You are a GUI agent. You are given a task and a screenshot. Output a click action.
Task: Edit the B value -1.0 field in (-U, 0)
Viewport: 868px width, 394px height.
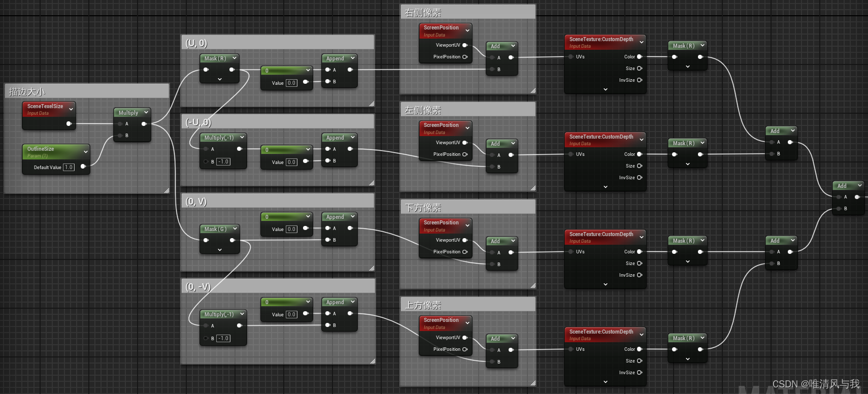pos(223,161)
